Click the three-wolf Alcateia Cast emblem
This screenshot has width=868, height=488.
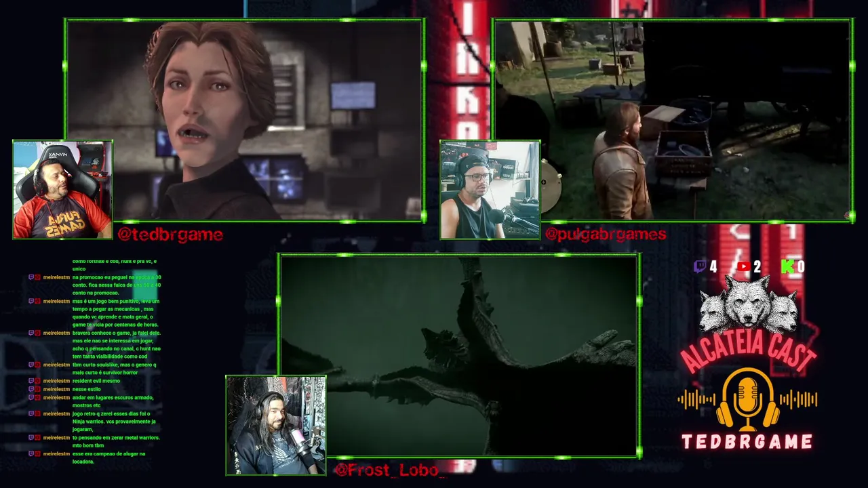748,303
